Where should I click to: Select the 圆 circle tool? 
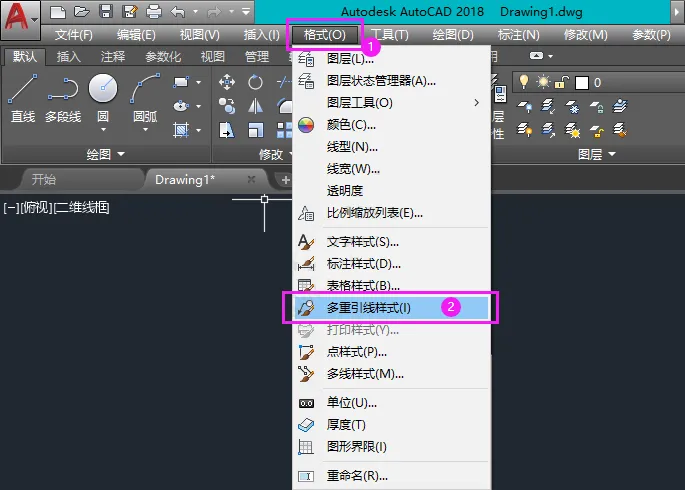[103, 98]
